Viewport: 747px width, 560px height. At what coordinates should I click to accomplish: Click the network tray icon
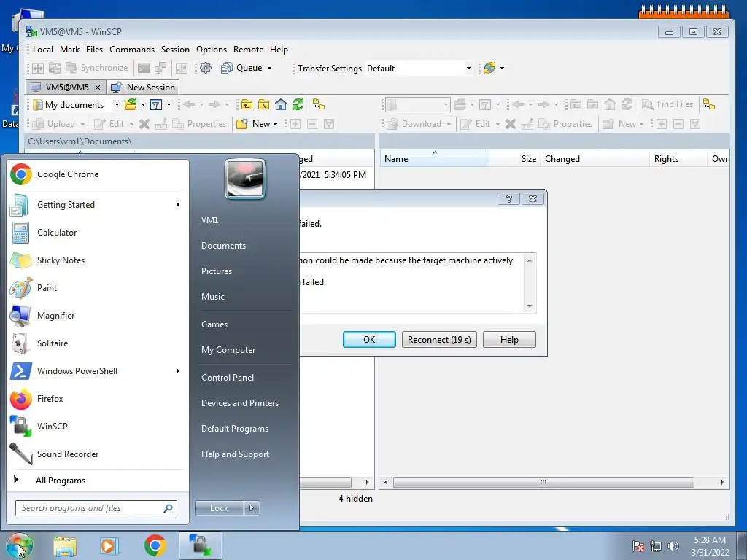(x=656, y=546)
